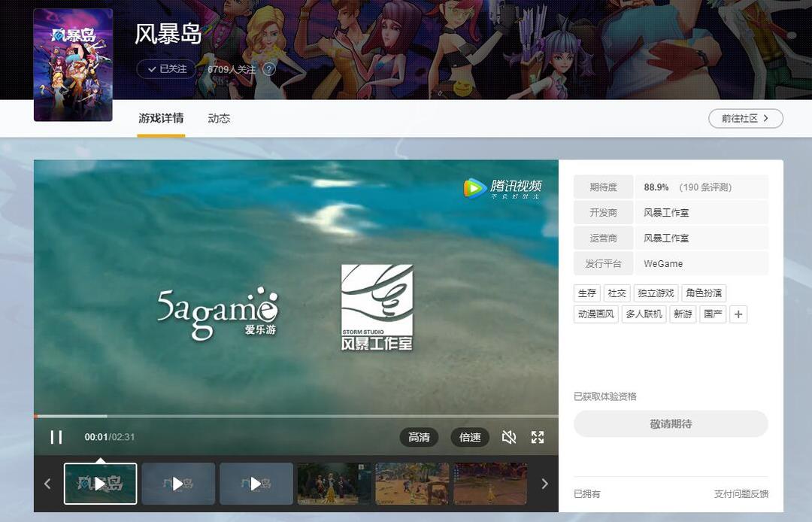
Task: Open 支付问题反馈 link
Action: (741, 494)
